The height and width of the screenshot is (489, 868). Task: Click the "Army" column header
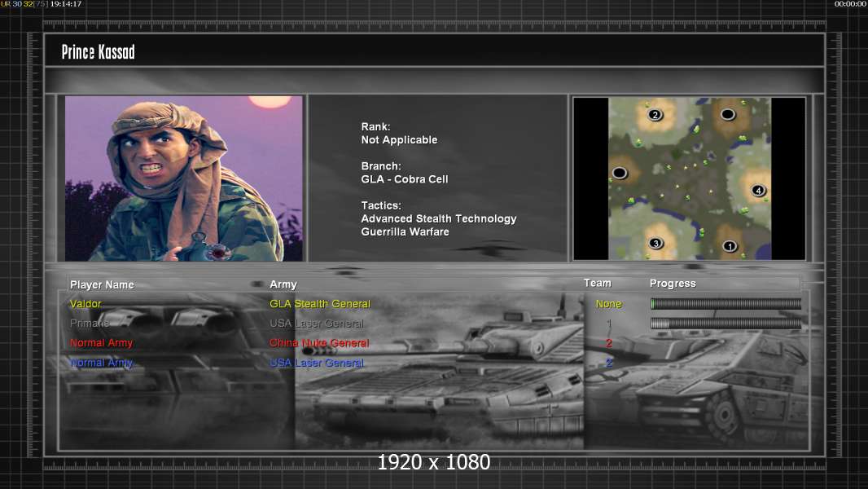click(x=283, y=284)
